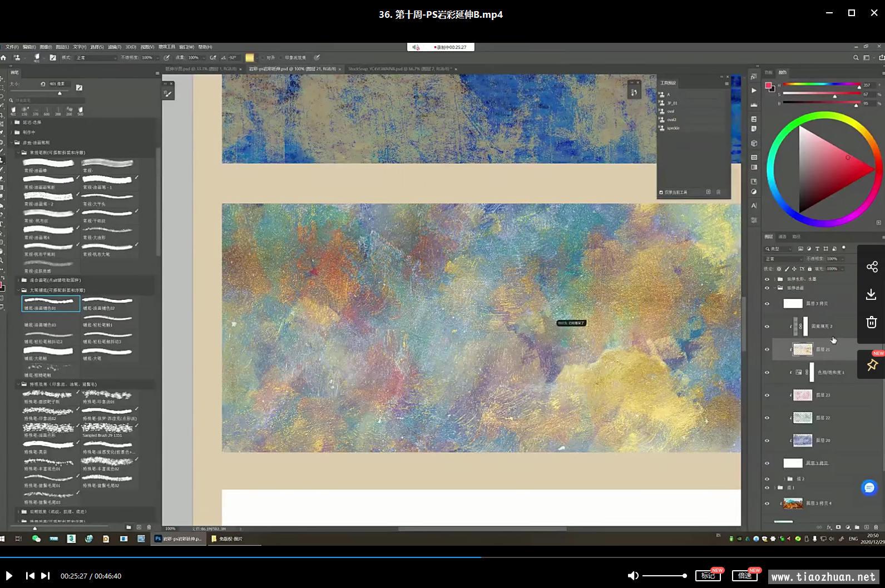
Task: Click the trash icon in video sidebar
Action: (871, 322)
